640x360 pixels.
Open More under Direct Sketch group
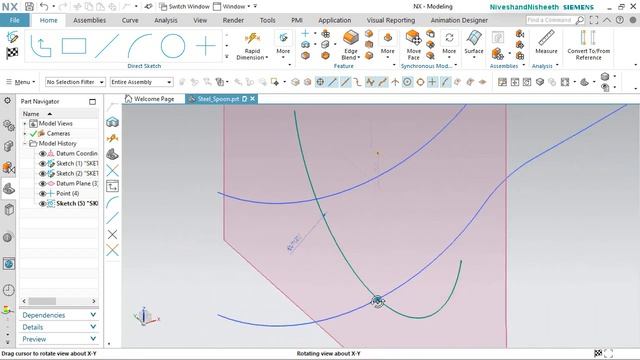[x=283, y=44]
